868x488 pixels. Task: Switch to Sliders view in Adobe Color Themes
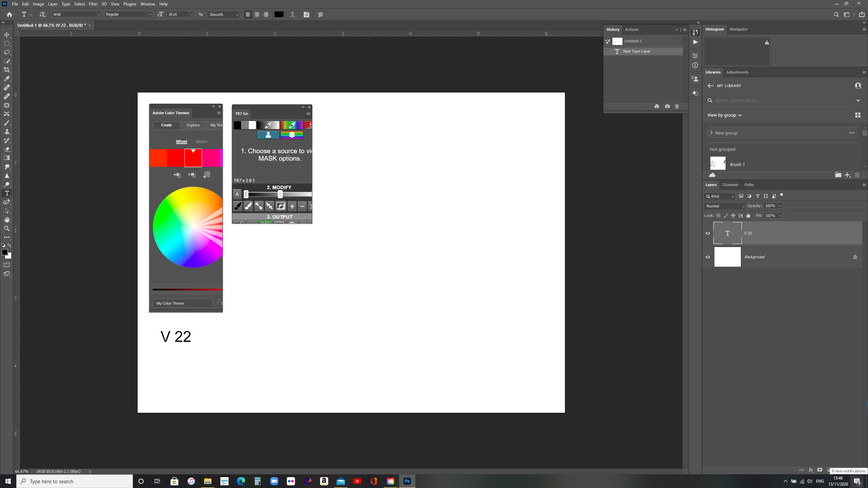[x=201, y=141]
